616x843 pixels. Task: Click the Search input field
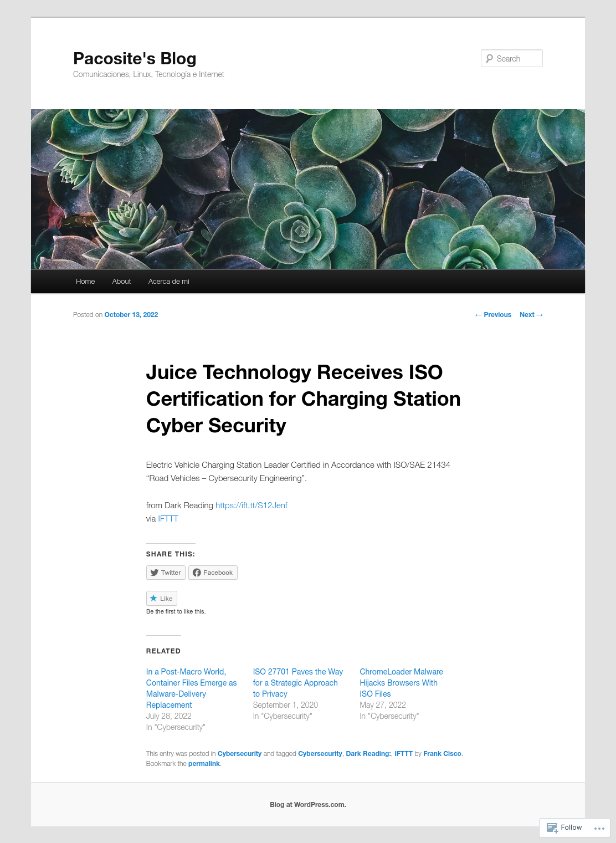point(512,58)
